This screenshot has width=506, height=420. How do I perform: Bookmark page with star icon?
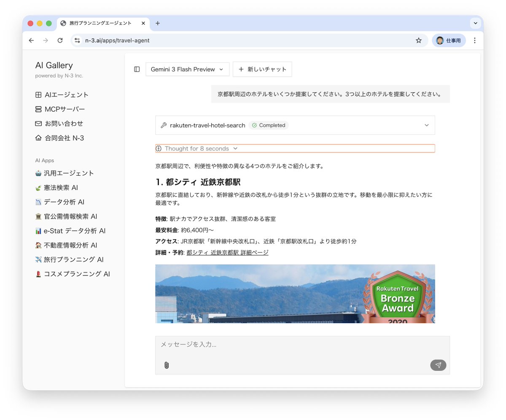pos(419,40)
